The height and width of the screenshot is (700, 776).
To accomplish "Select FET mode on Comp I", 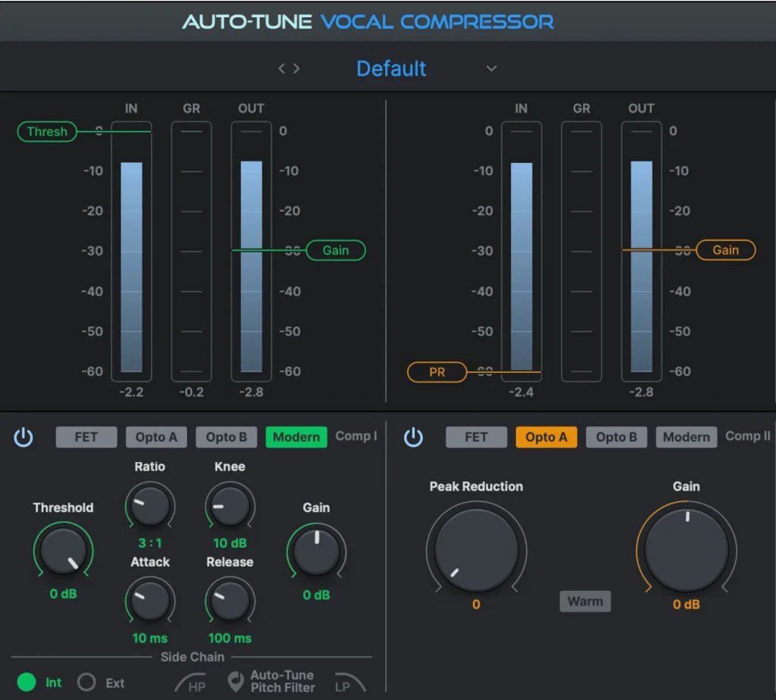I will [x=86, y=437].
